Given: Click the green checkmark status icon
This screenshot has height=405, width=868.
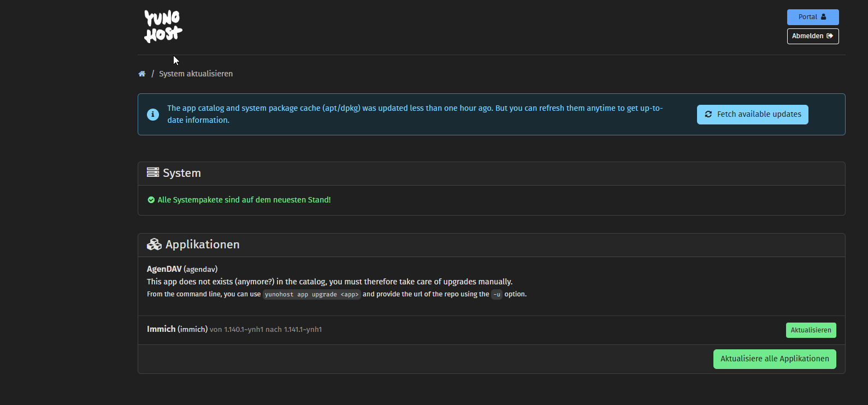Looking at the screenshot, I should tap(151, 200).
